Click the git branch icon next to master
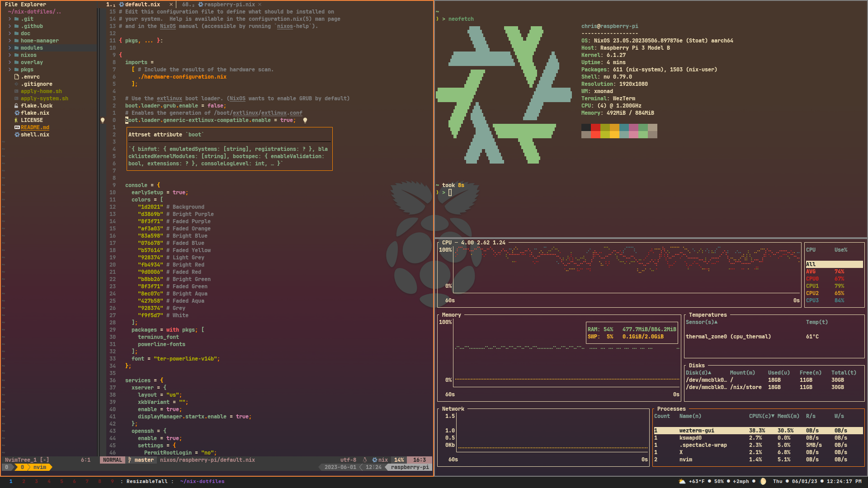 pyautogui.click(x=130, y=460)
